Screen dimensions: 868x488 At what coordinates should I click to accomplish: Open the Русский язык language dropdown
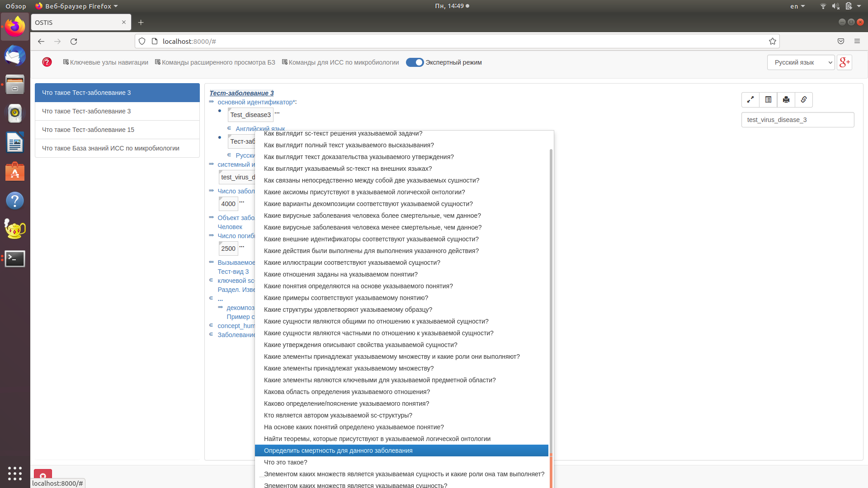tap(800, 62)
